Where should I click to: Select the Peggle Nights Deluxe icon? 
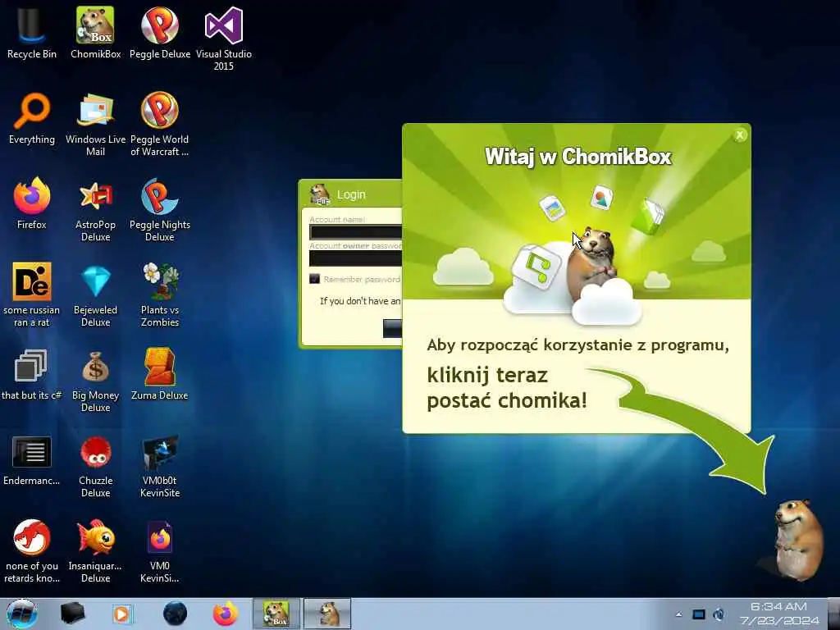(160, 209)
